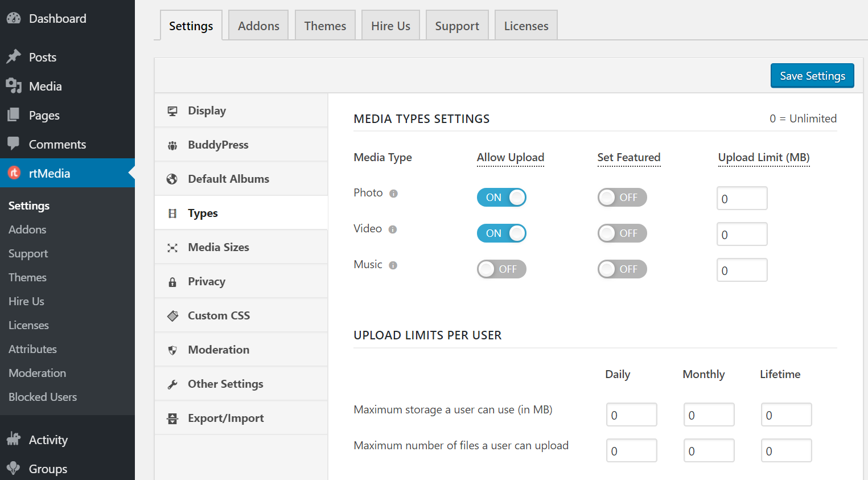Click the BuddyPress settings section icon

pyautogui.click(x=172, y=145)
